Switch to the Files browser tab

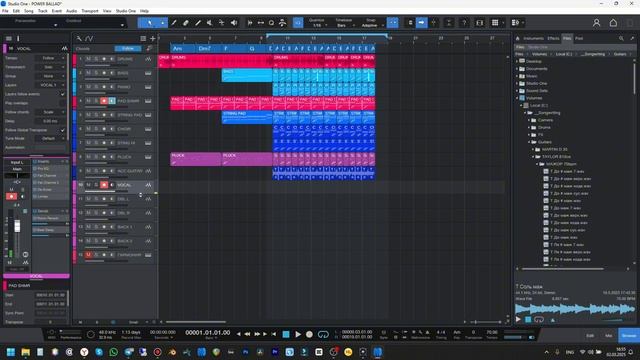click(567, 38)
